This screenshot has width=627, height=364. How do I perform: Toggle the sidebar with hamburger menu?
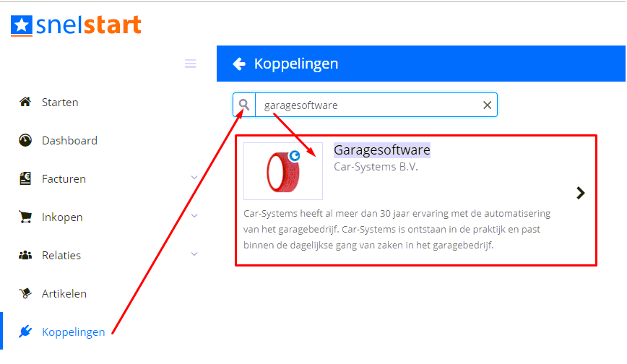pyautogui.click(x=191, y=64)
